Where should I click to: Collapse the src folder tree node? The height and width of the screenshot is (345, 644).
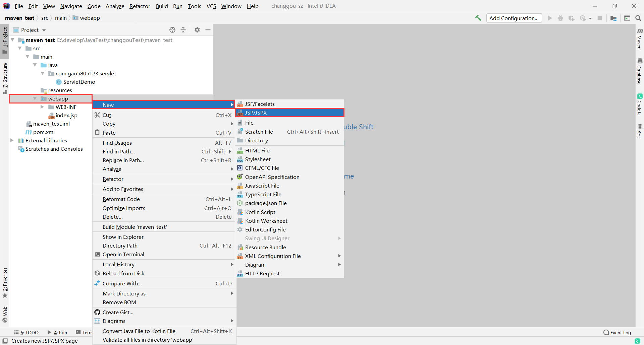[20, 48]
